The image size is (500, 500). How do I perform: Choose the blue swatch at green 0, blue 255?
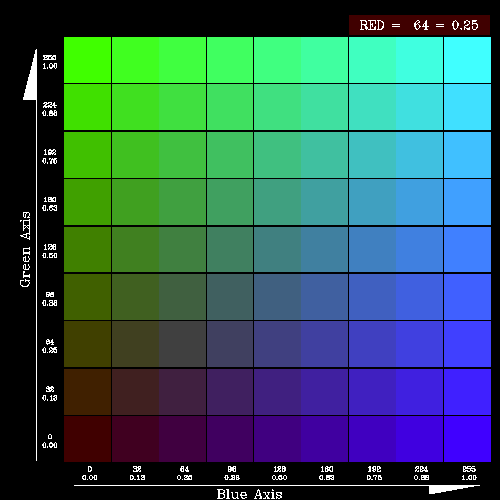(x=467, y=439)
